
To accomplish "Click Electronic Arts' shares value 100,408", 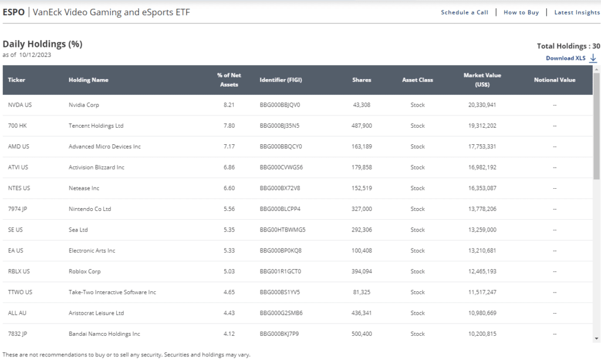I will 362,251.
